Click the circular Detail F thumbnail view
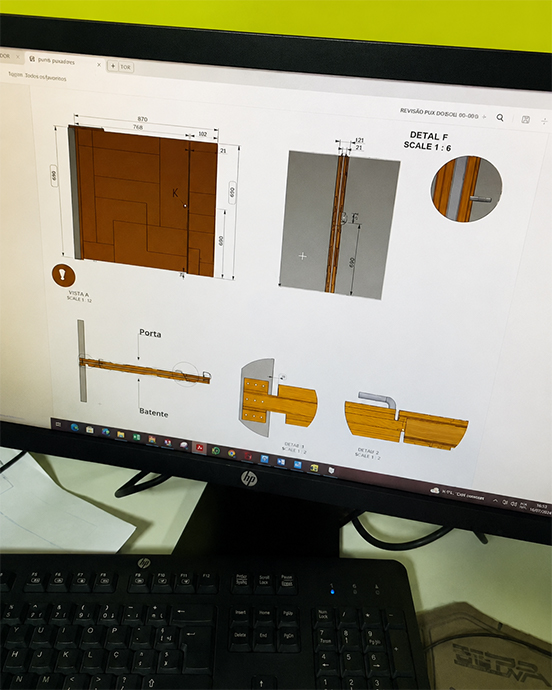Screen dimensions: 552x690 (x=466, y=189)
